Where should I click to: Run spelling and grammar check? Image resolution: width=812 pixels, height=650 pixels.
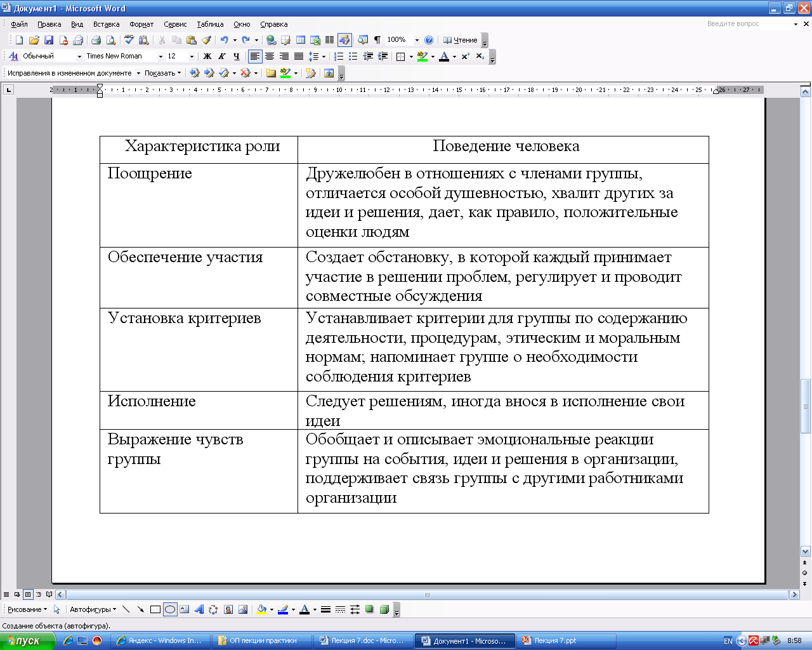click(129, 40)
